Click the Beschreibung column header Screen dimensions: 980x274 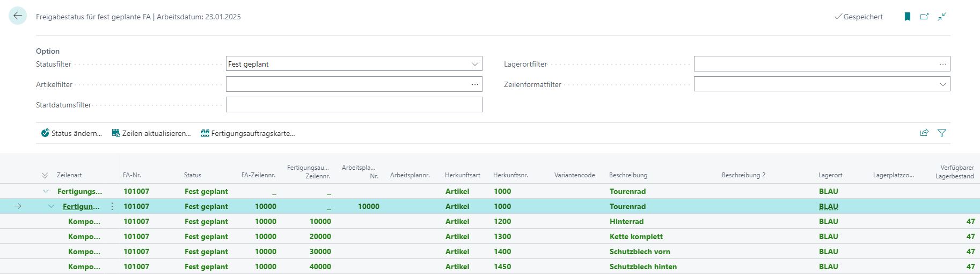click(x=628, y=175)
